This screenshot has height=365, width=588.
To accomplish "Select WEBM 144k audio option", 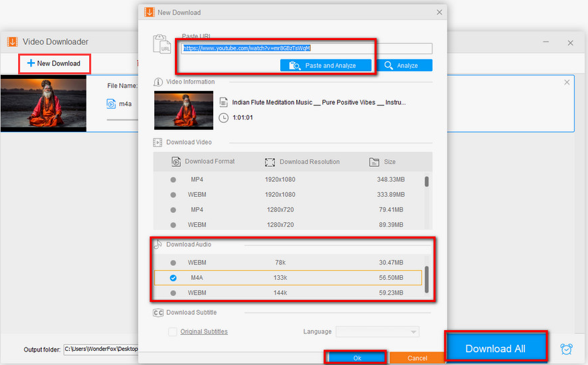I will click(173, 293).
